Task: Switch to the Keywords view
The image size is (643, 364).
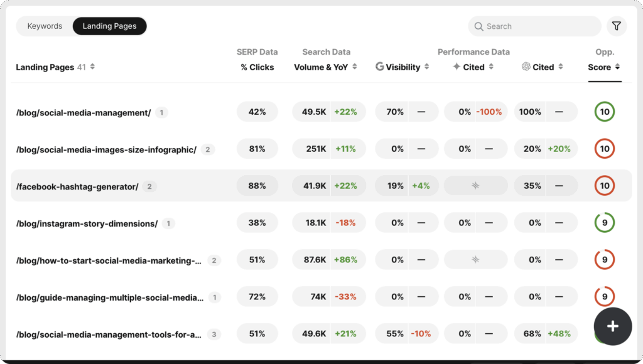Action: click(x=45, y=26)
